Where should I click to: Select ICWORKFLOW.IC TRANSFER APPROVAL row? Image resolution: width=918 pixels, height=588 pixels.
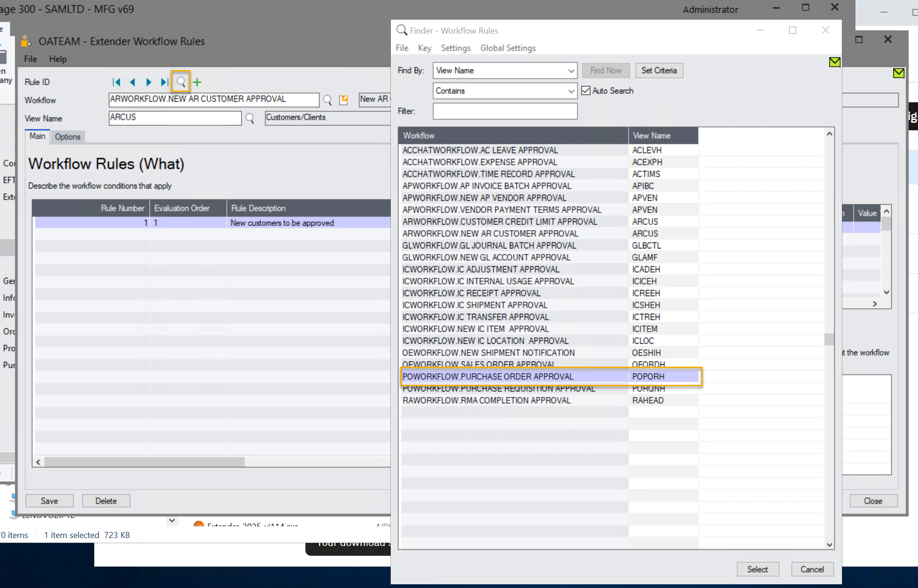click(x=550, y=317)
